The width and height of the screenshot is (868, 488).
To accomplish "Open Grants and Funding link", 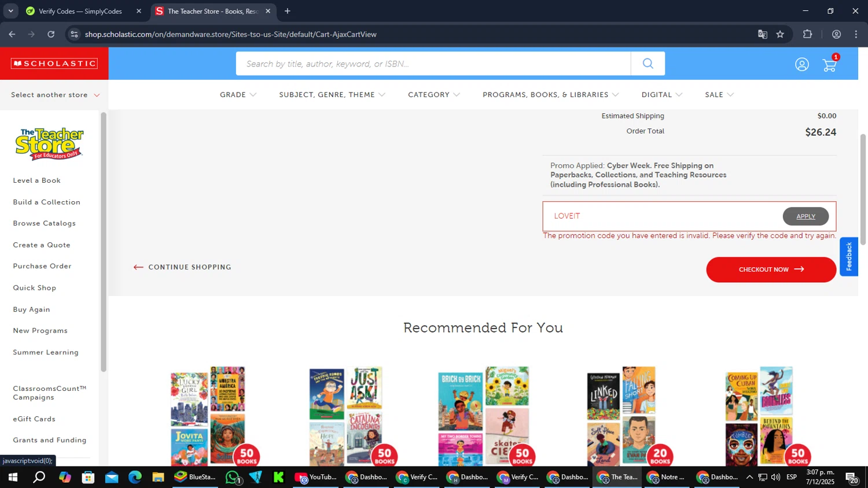I will tap(50, 440).
